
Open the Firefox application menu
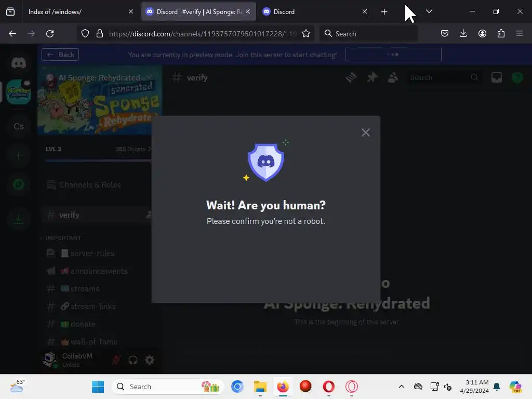point(520,34)
